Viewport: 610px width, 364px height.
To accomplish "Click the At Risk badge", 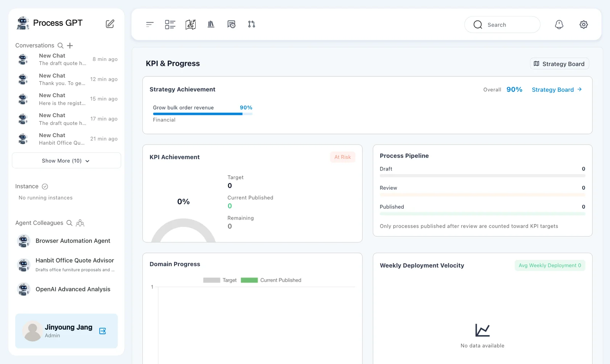I will pos(342,157).
